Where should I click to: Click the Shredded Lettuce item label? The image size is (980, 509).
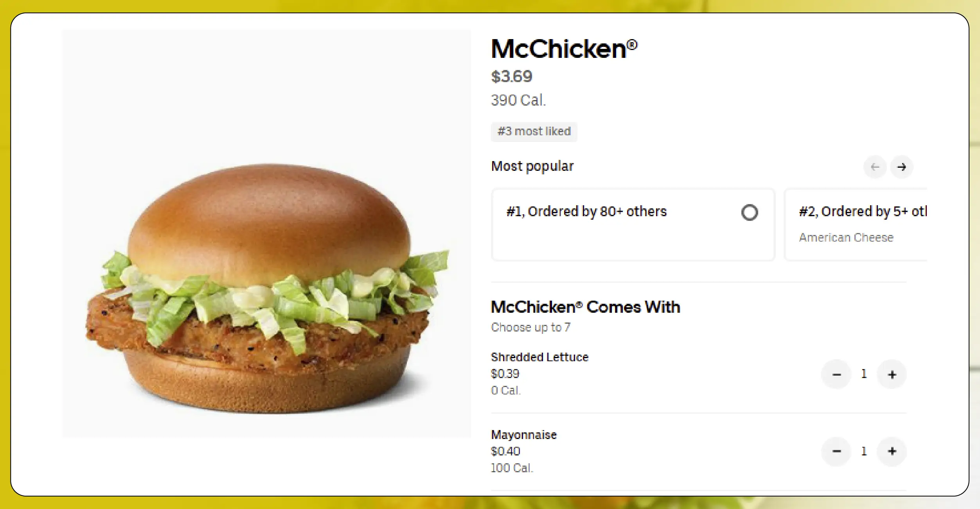pyautogui.click(x=539, y=357)
